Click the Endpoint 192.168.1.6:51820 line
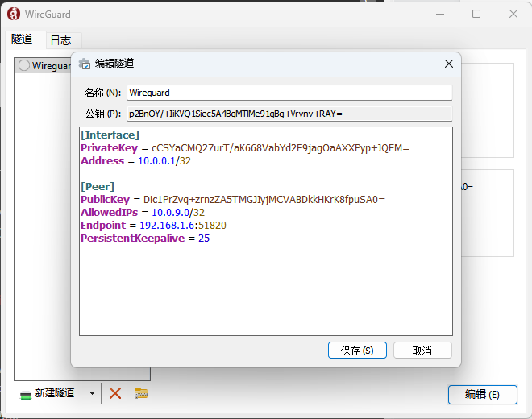The width and height of the screenshot is (532, 419). click(x=153, y=226)
